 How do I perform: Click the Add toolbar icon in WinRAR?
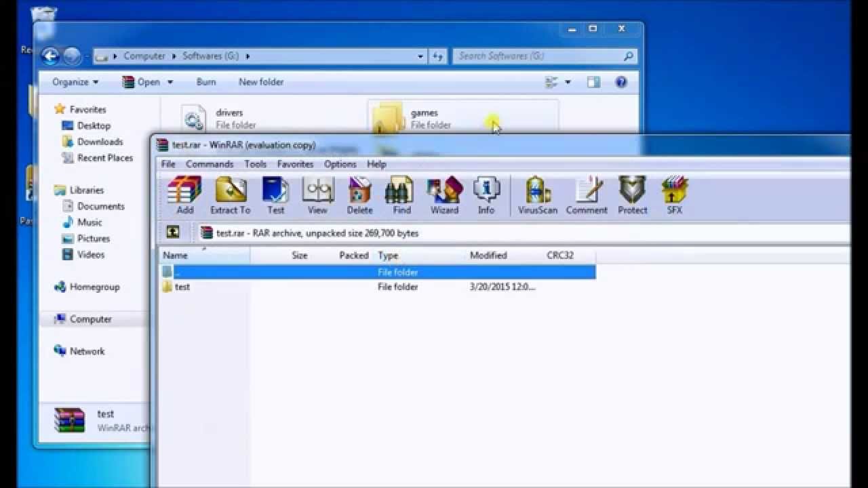coord(184,195)
